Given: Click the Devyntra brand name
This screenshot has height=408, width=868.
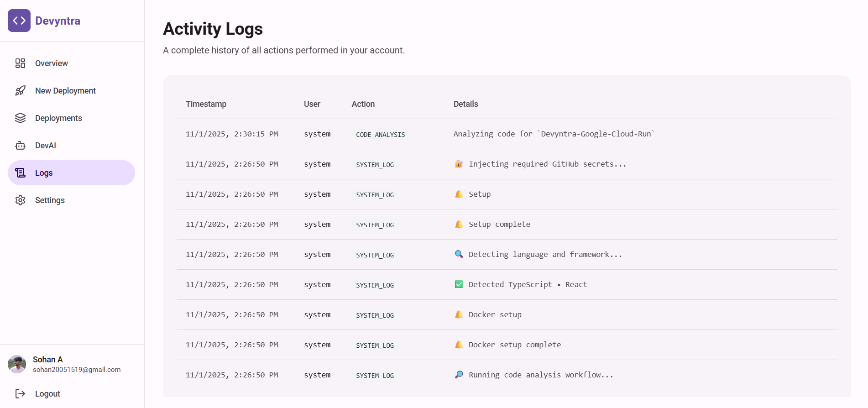Looking at the screenshot, I should click(58, 21).
